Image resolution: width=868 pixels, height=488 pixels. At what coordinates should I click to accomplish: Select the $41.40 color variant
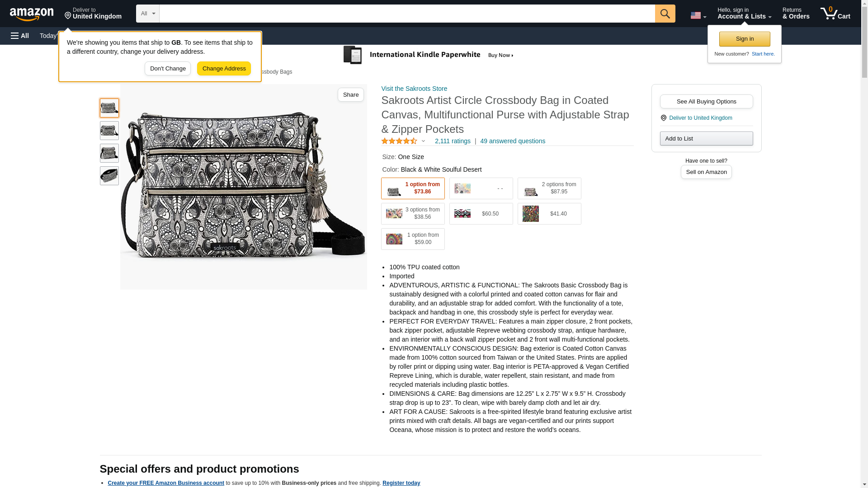549,214
